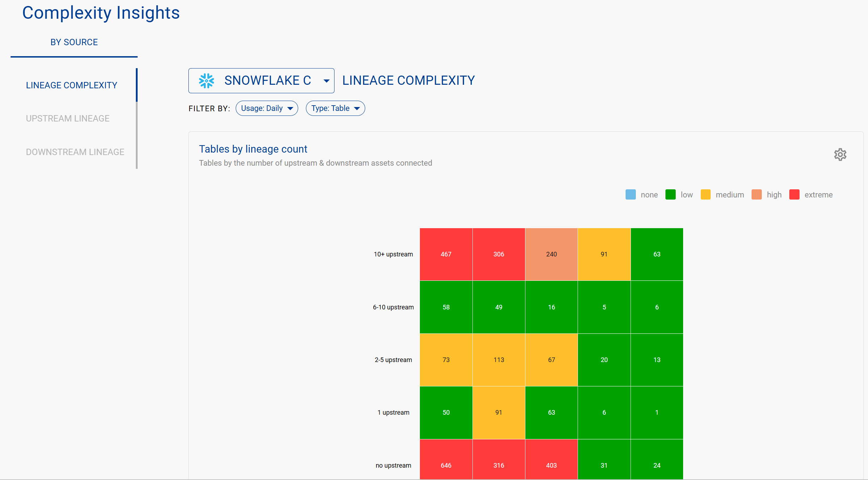Switch to the By Source tab
This screenshot has width=868, height=480.
74,42
